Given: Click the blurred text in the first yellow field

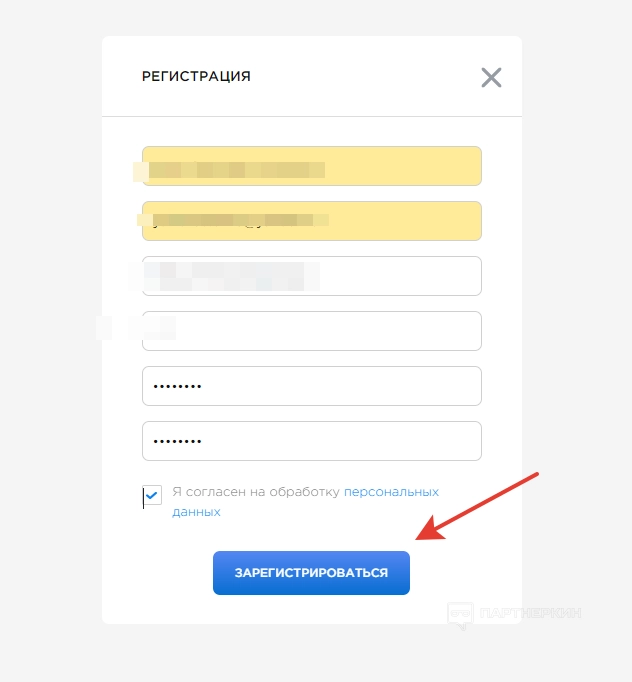Looking at the screenshot, I should point(235,169).
